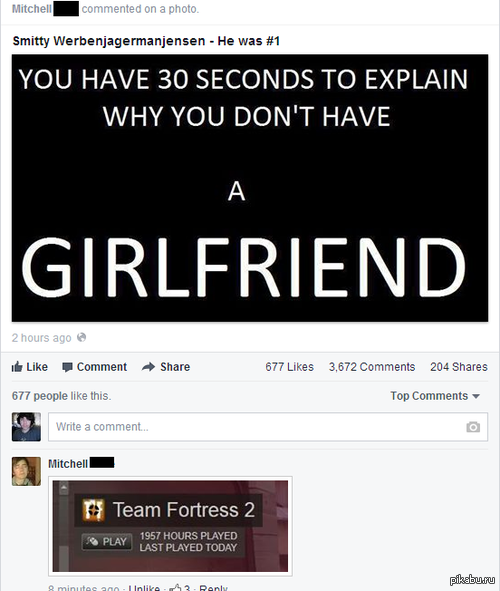
Task: Click the Reply link under comment
Action: click(x=213, y=588)
